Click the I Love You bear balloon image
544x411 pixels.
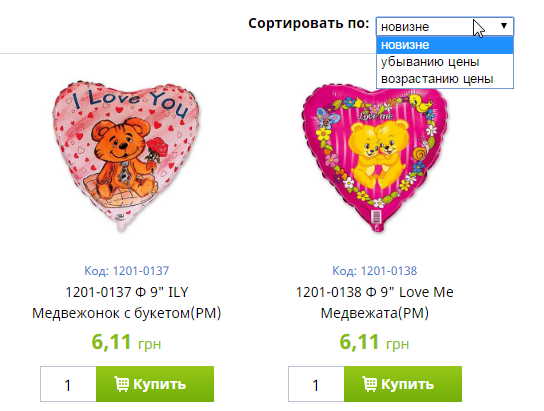click(x=127, y=156)
